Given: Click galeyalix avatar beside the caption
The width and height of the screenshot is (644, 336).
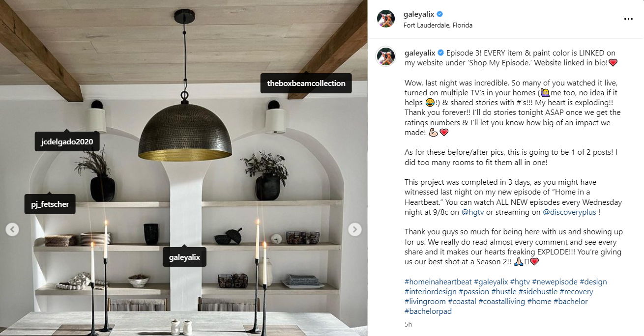Looking at the screenshot, I should point(386,56).
